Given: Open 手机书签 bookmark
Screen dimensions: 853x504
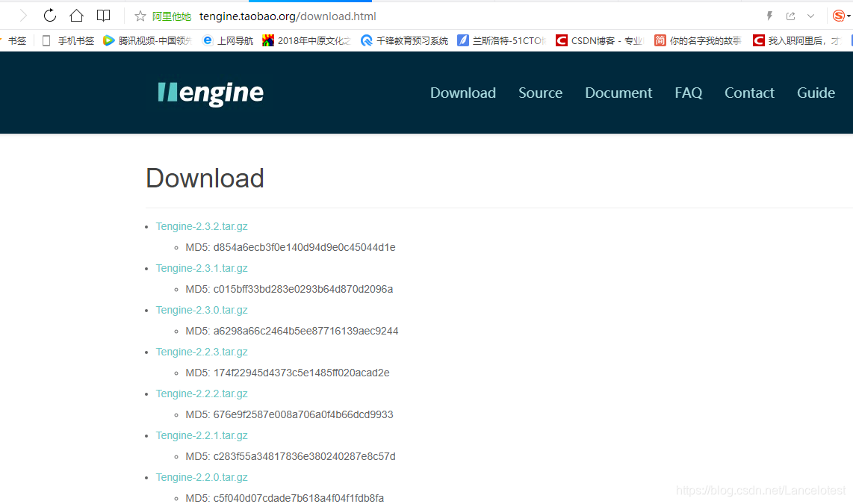Looking at the screenshot, I should point(69,41).
